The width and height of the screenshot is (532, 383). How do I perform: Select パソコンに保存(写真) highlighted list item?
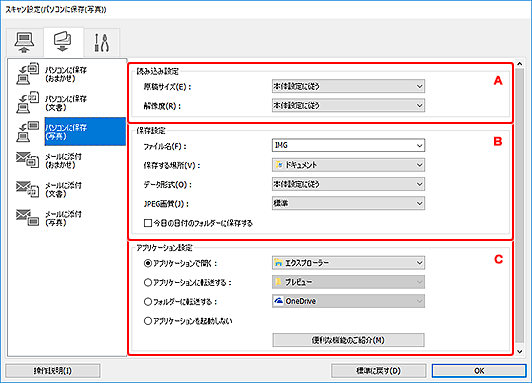click(85, 132)
